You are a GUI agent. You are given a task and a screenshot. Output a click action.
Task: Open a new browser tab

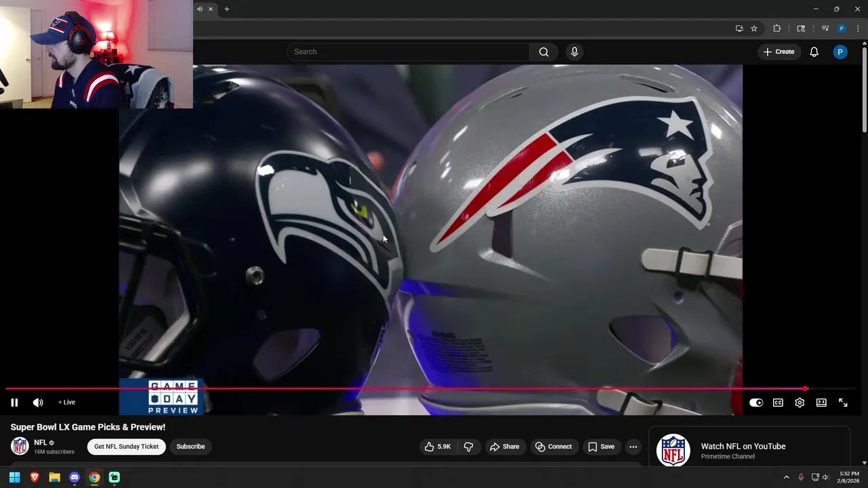pos(226,9)
